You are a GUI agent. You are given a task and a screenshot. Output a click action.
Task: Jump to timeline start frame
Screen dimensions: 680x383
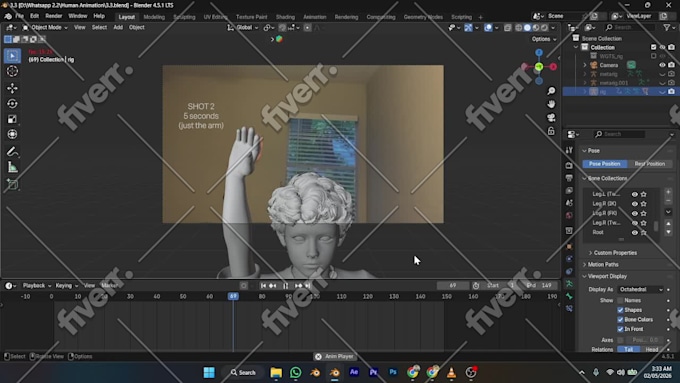(263, 285)
